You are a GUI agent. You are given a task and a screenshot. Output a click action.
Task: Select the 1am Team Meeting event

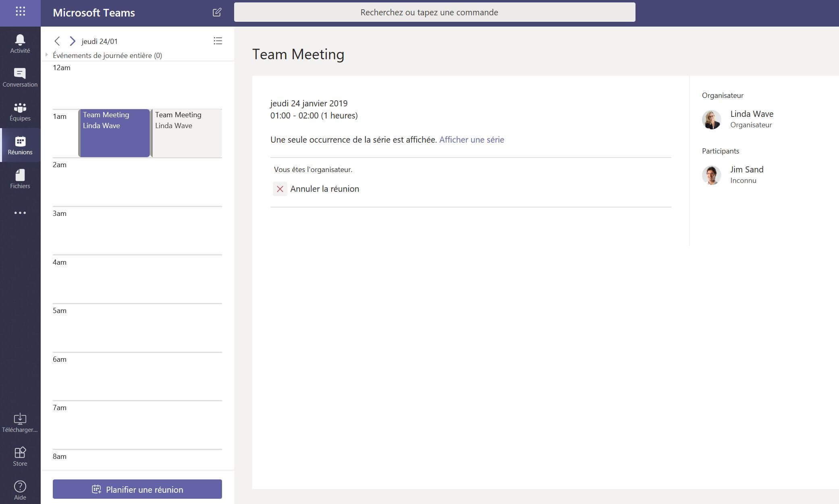point(114,133)
